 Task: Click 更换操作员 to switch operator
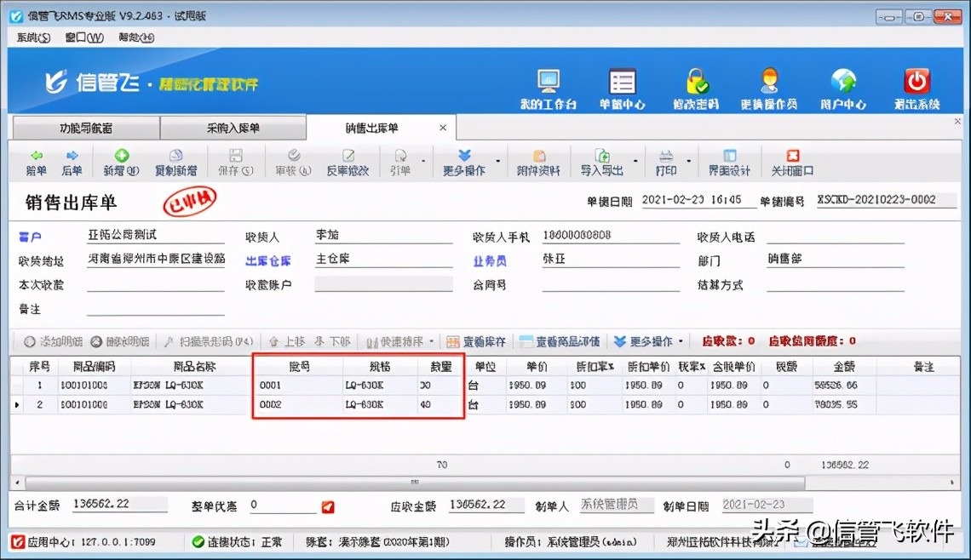[769, 85]
